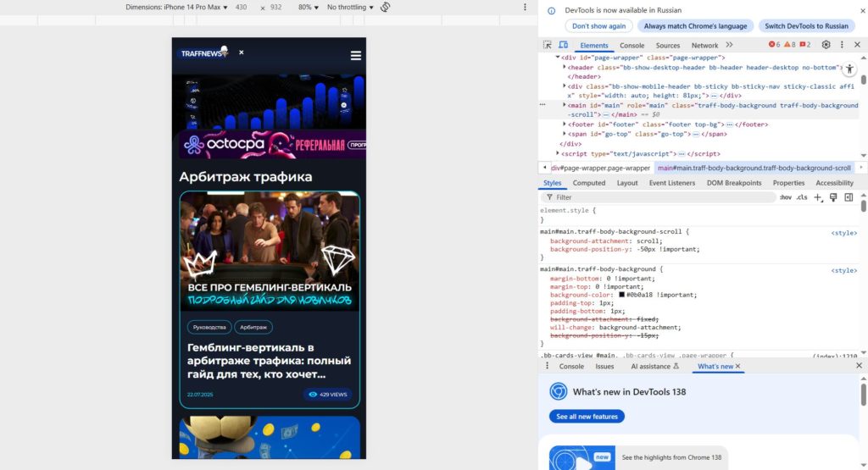
Task: Open the Chrome 138 highlights video thumbnail
Action: point(581,458)
